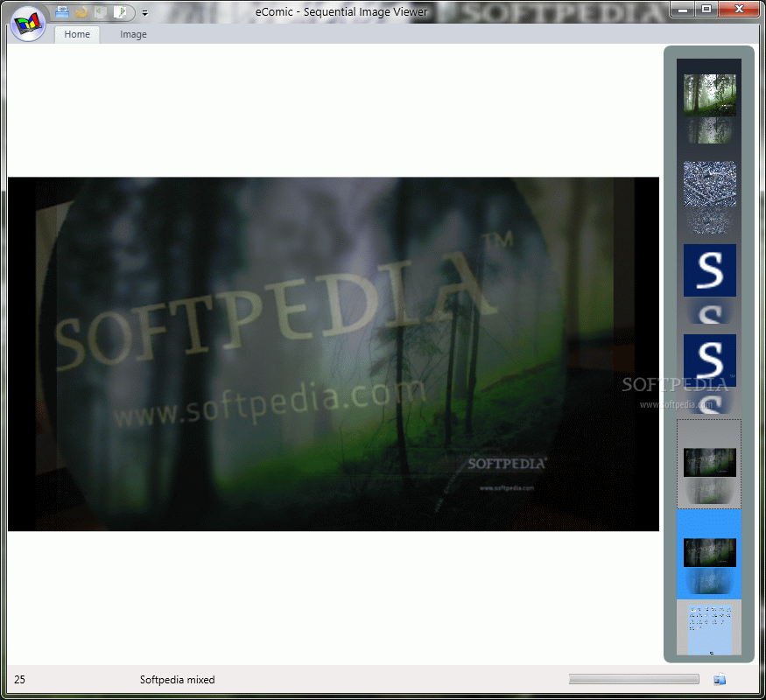
Task: Minimize the eComic window
Action: click(x=683, y=10)
